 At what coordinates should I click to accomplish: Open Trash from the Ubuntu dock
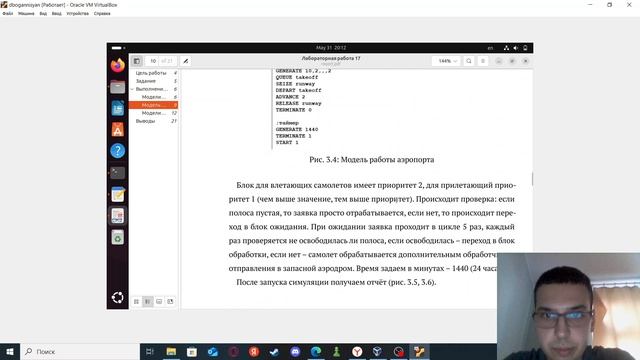(x=118, y=237)
